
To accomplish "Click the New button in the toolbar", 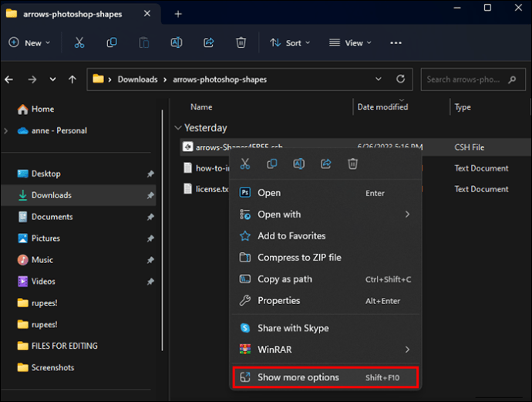I will point(29,43).
